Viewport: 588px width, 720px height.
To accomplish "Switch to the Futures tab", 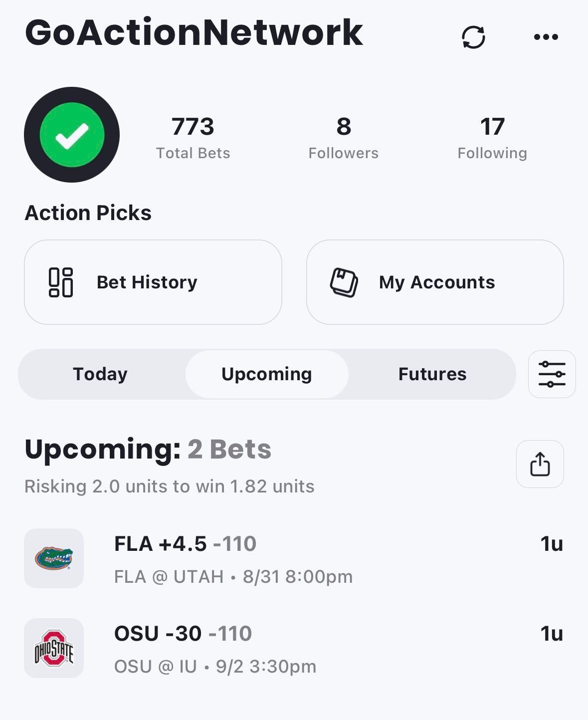I will (x=432, y=374).
